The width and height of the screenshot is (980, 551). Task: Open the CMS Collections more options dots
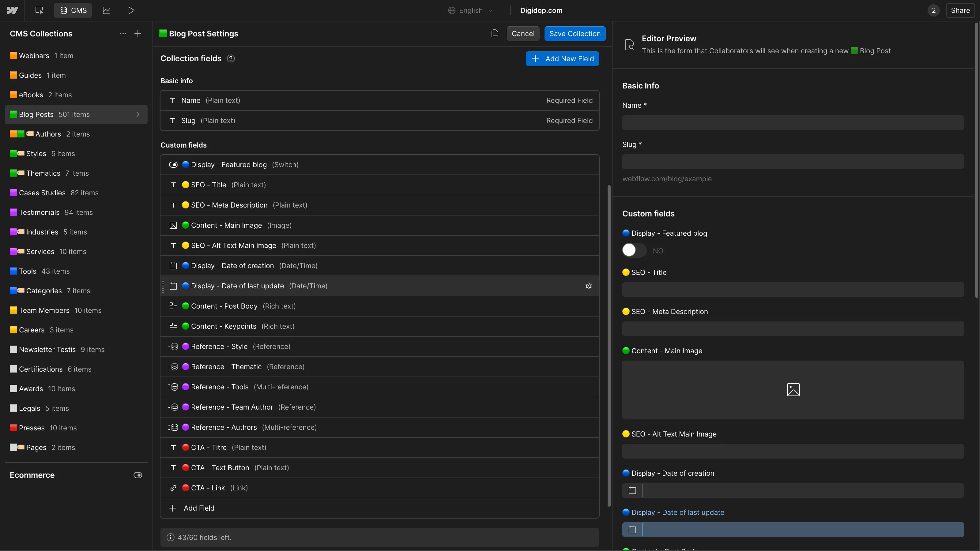(x=123, y=33)
